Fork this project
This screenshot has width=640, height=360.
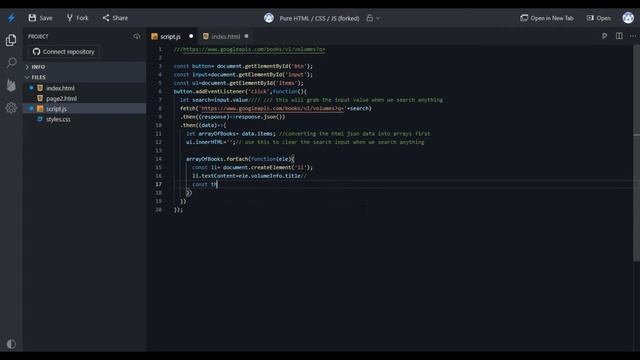pyautogui.click(x=77, y=18)
